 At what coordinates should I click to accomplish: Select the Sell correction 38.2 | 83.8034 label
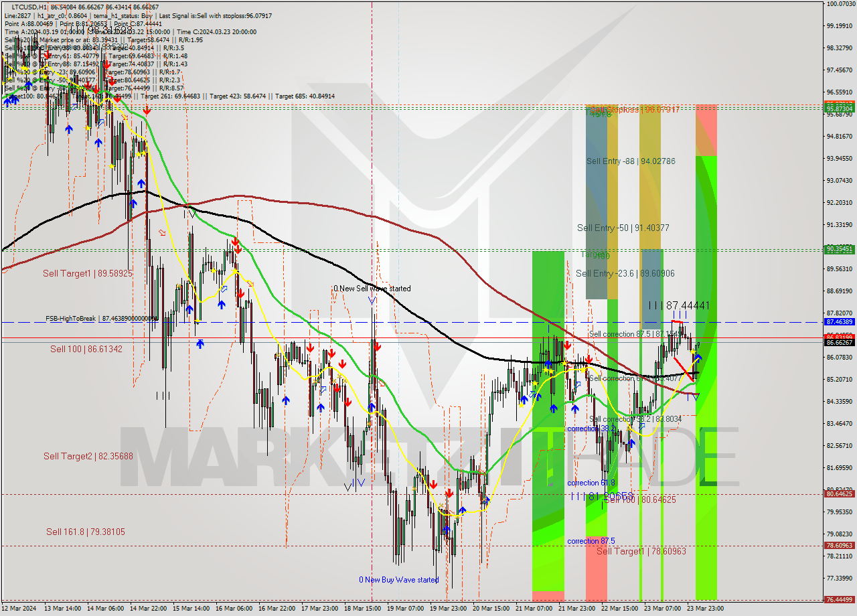(635, 419)
